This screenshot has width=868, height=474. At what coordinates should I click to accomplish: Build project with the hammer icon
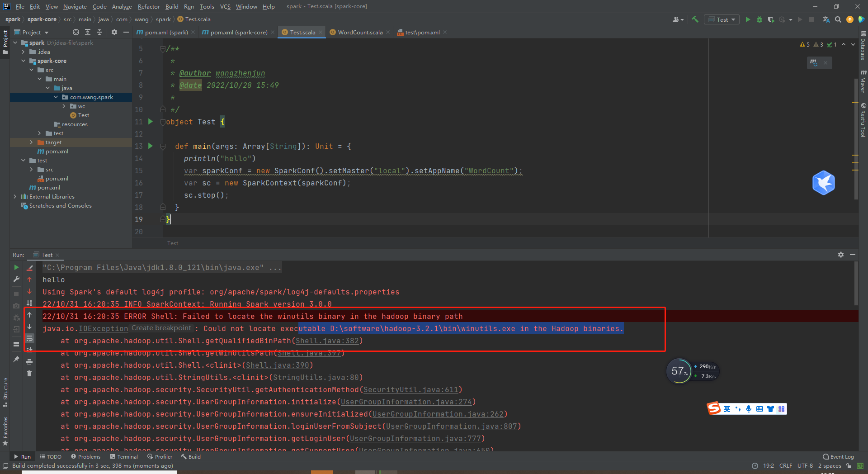695,19
